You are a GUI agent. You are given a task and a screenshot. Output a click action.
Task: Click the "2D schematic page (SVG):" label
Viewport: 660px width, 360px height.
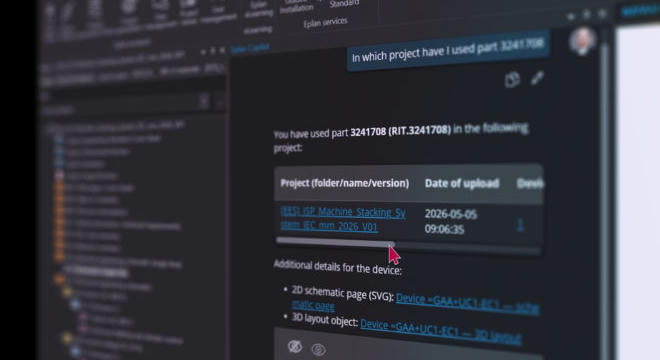tap(343, 293)
